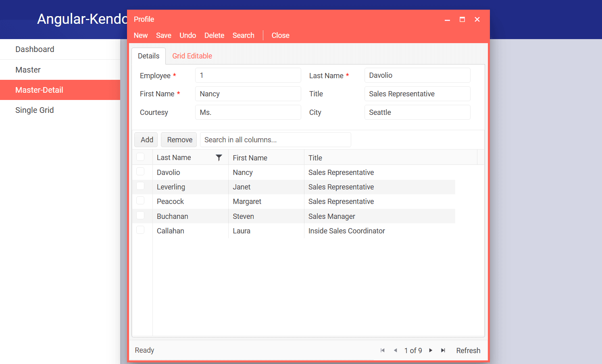602x364 pixels.
Task: Open Master in the sidebar
Action: 60,70
